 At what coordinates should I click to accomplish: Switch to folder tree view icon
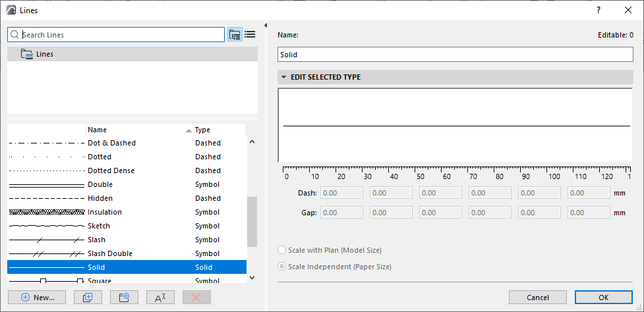pos(235,35)
